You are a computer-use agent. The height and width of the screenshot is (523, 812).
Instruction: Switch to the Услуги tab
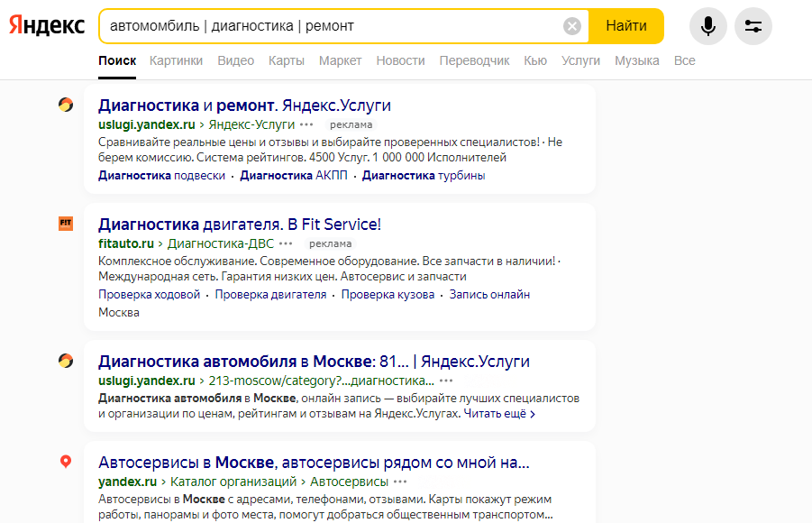pyautogui.click(x=581, y=60)
